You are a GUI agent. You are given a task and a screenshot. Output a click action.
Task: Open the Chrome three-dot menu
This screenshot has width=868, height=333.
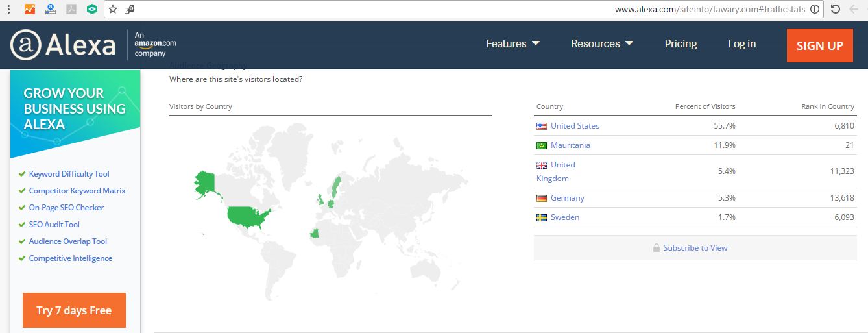[8, 9]
